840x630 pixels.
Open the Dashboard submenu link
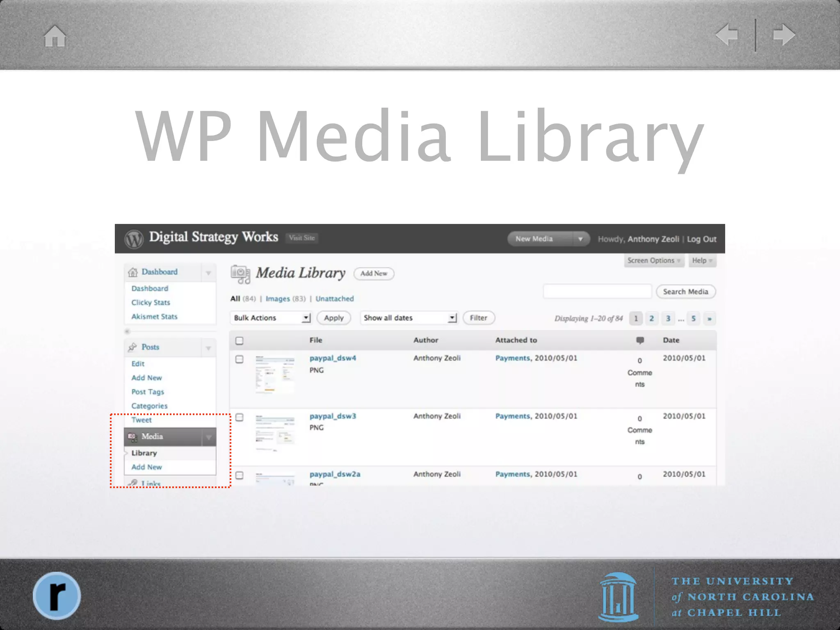[150, 288]
